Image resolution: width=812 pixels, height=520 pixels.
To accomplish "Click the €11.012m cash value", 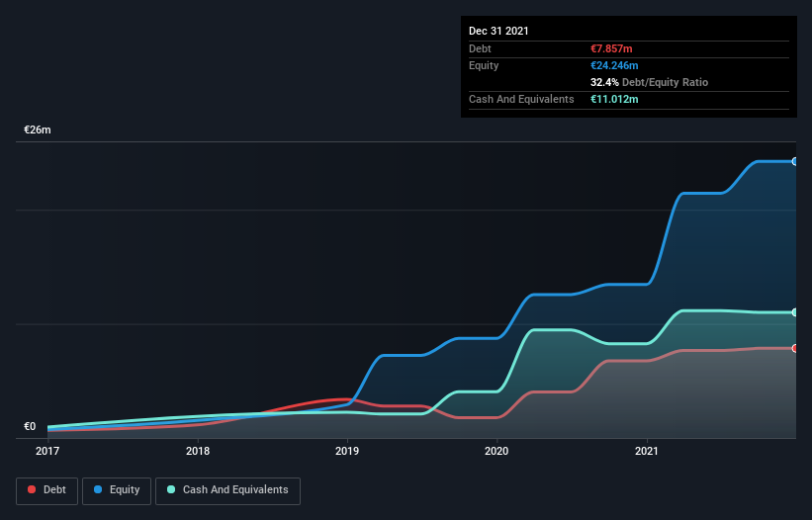I will click(x=614, y=99).
